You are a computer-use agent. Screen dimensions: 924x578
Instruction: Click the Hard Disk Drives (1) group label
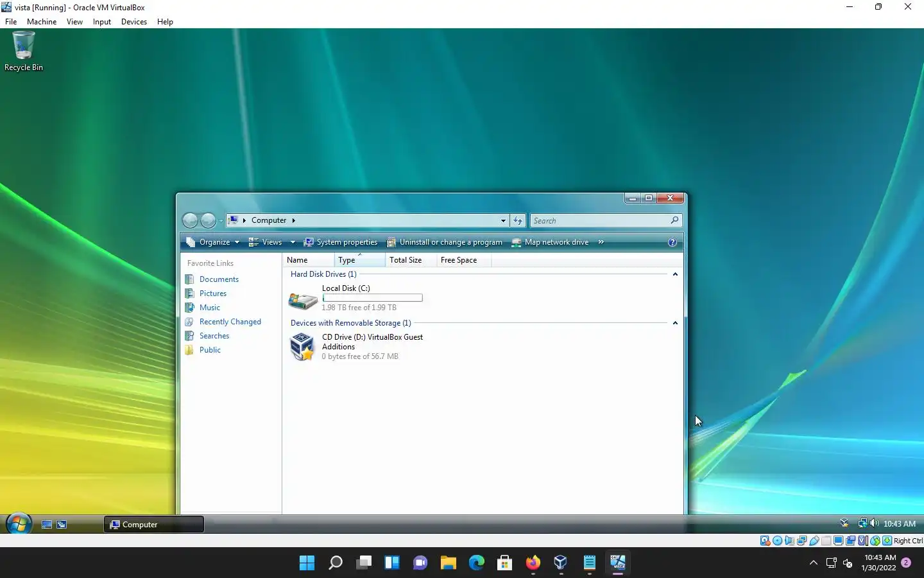pyautogui.click(x=323, y=274)
